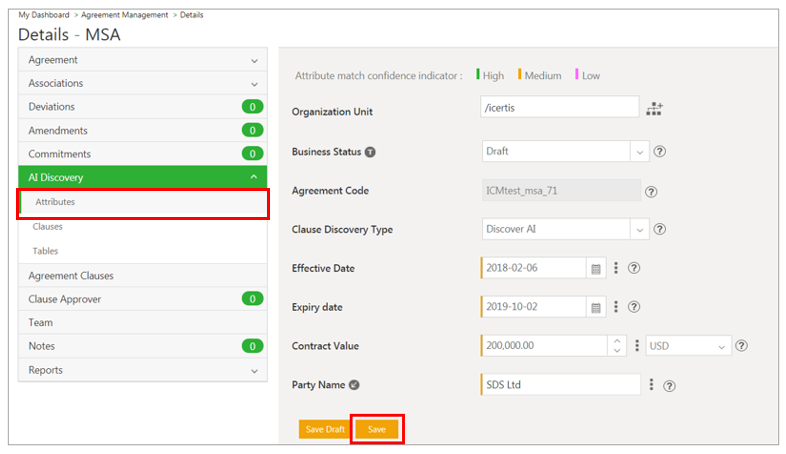Click Deviations count badge
The width and height of the screenshot is (786, 454).
tap(252, 107)
